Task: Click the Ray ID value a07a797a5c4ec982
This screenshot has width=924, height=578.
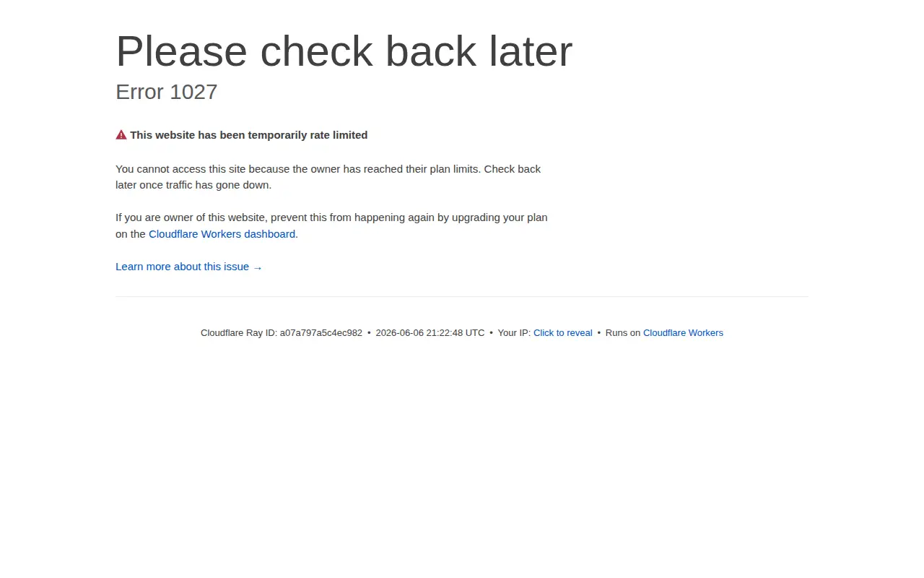Action: pyautogui.click(x=321, y=333)
